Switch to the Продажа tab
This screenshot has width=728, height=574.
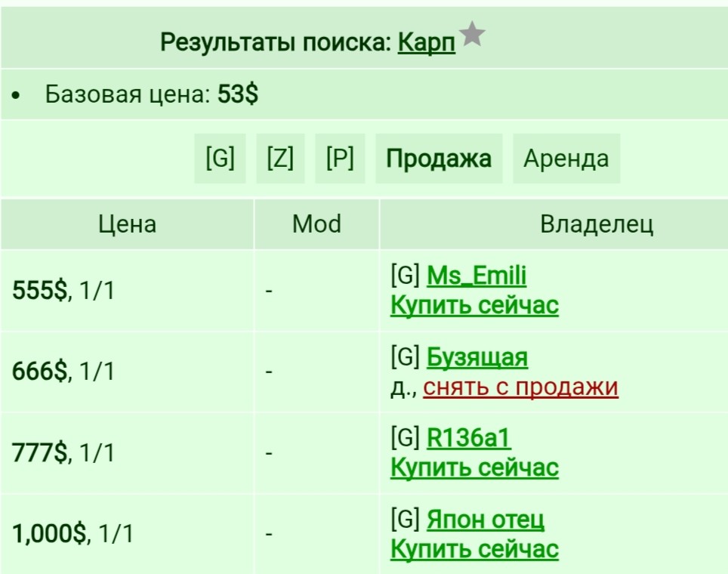point(439,159)
